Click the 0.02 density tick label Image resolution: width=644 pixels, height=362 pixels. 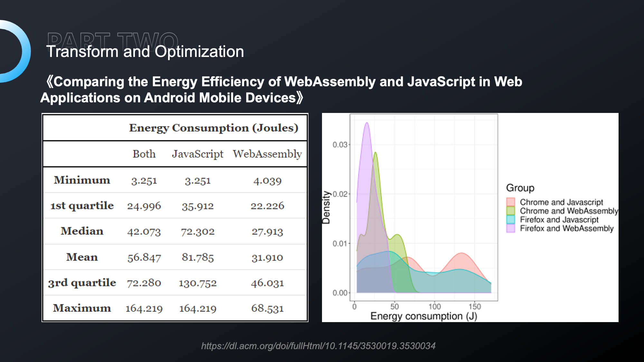[340, 194]
